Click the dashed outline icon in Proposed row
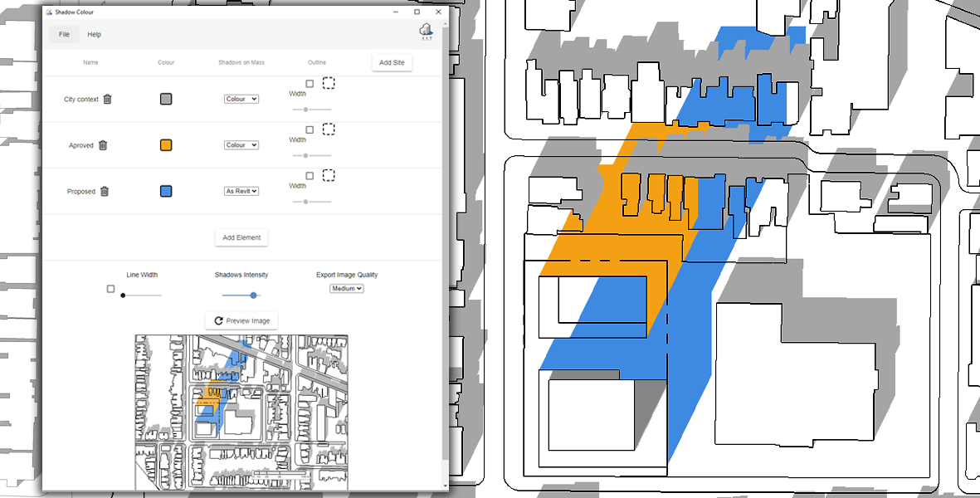 [x=329, y=176]
